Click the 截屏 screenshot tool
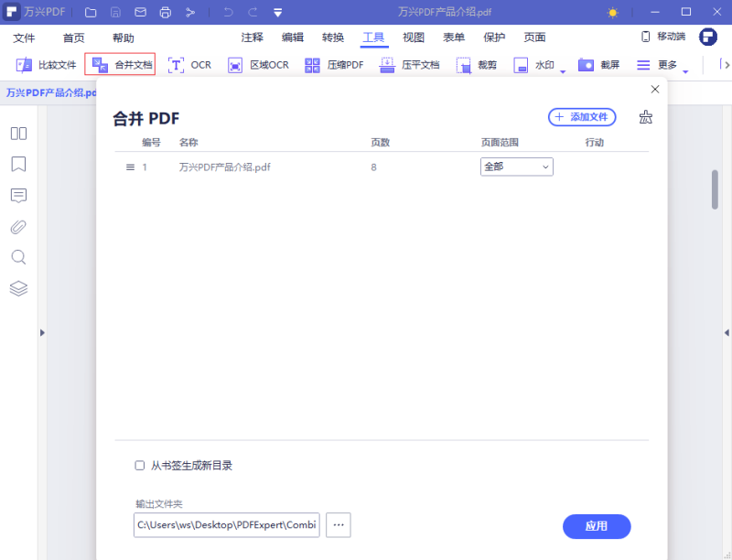This screenshot has height=560, width=732. tap(599, 65)
